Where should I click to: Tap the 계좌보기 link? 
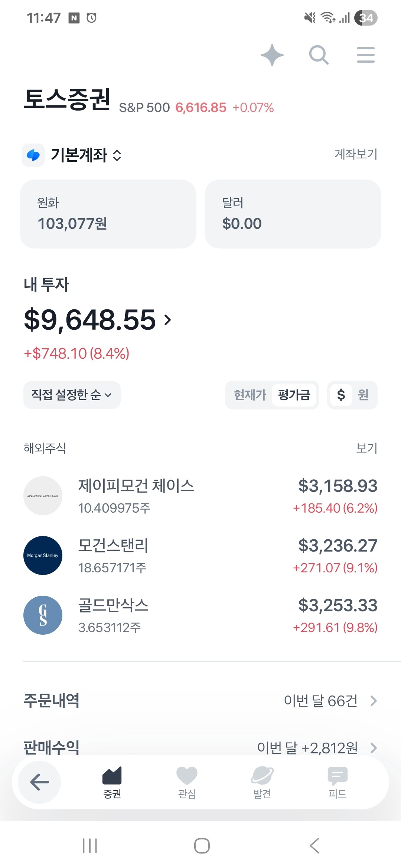coord(356,154)
